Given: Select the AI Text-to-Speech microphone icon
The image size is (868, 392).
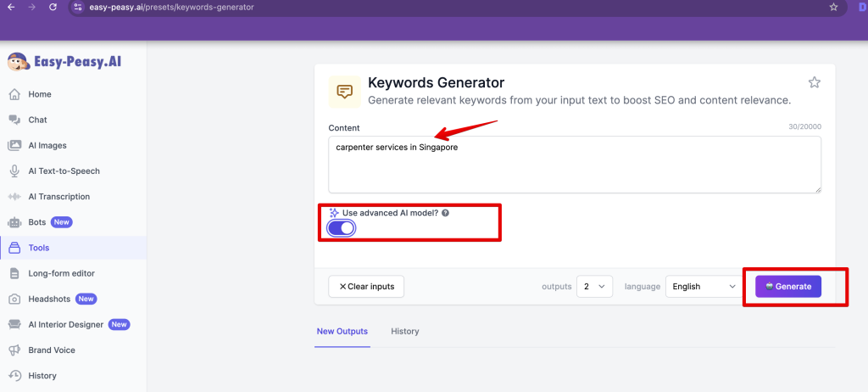Looking at the screenshot, I should point(14,171).
